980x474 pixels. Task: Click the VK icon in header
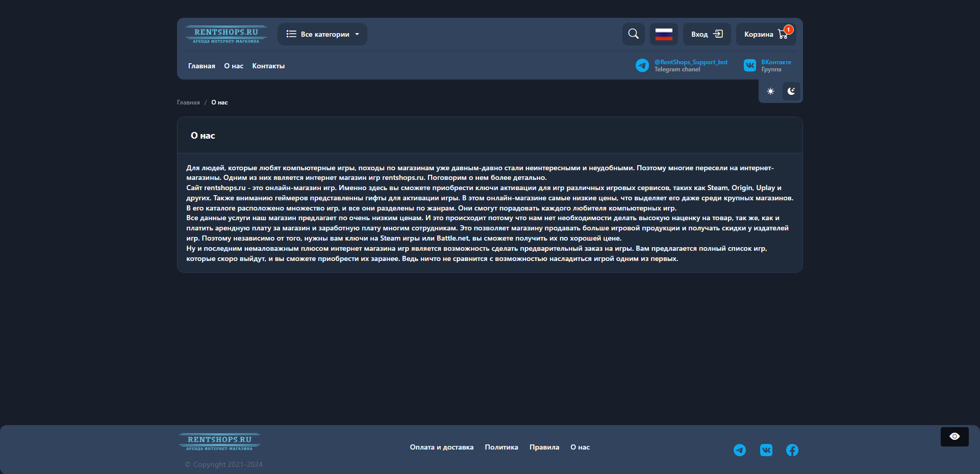[x=750, y=65]
